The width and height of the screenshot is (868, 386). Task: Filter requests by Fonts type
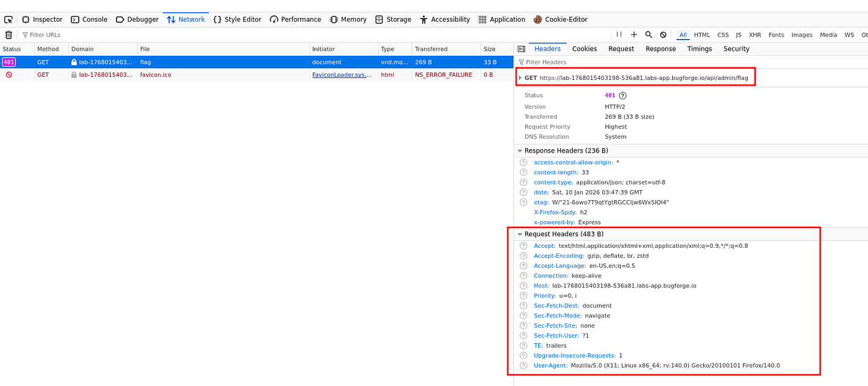click(776, 35)
